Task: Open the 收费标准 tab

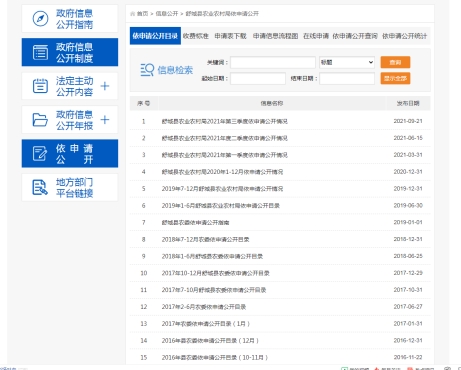Action: pyautogui.click(x=196, y=36)
